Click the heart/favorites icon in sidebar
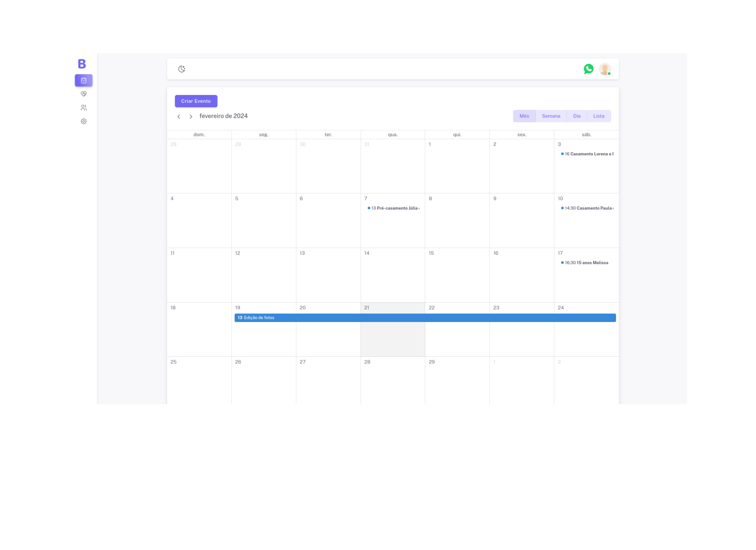Screen dimensions: 756x550 (x=84, y=94)
